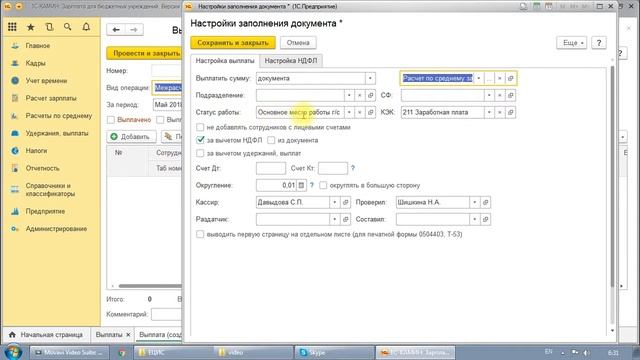Open the Налоги section
The image size is (640, 360).
coord(36,151)
